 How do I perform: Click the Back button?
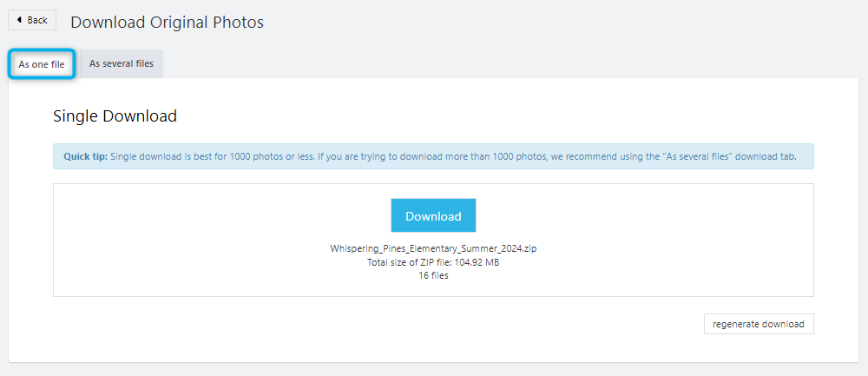(32, 21)
